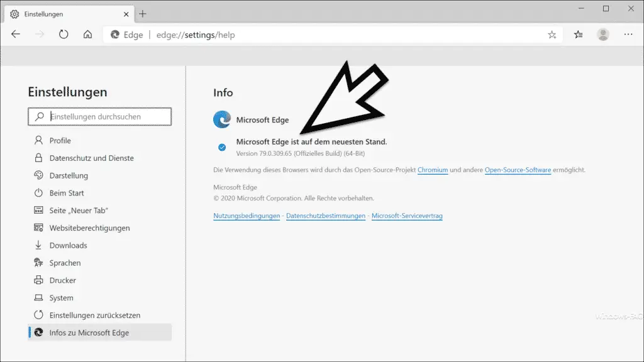Screen dimensions: 644x362
Task: Click the Edge site info icon in address bar
Action: [115, 35]
